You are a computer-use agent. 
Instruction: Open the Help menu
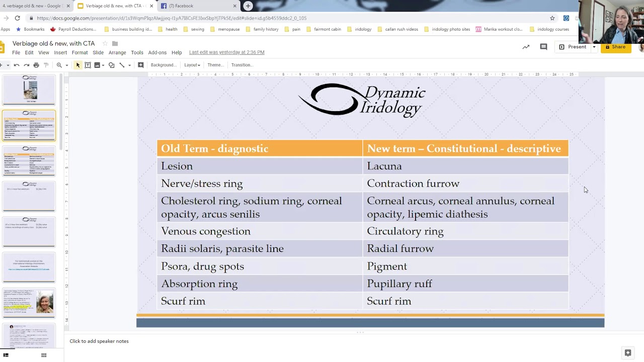click(177, 52)
